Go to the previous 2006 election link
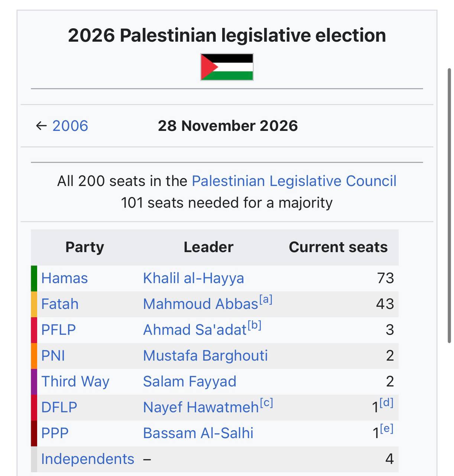Viewport: 454px width, 476px height. (x=70, y=126)
